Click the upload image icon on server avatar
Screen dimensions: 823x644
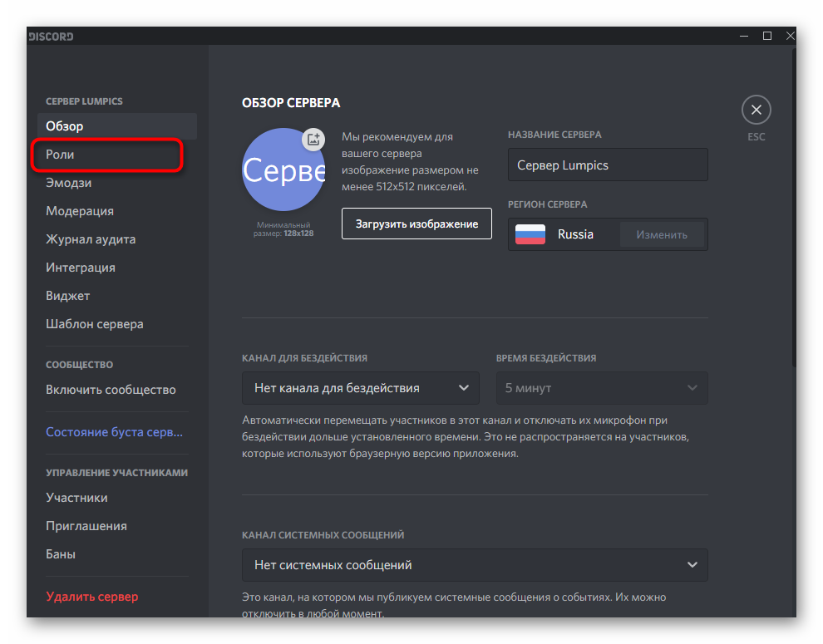[x=313, y=140]
